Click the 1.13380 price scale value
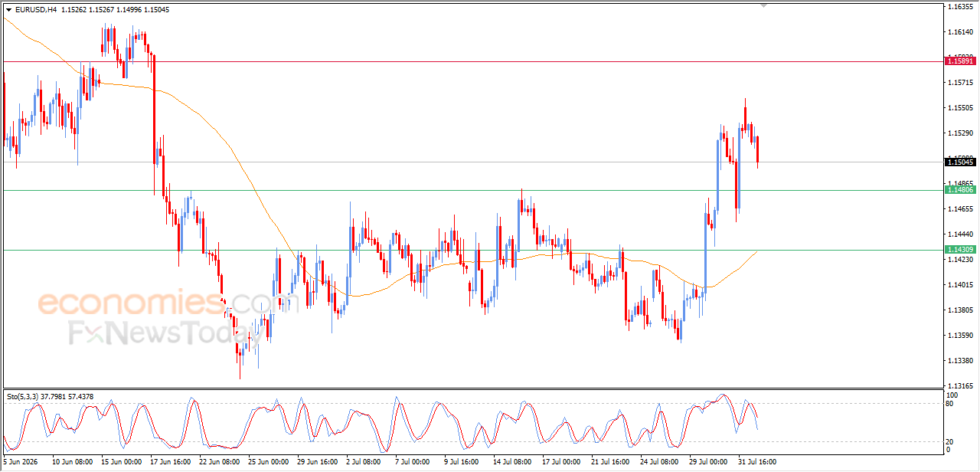The height and width of the screenshot is (472, 980). coord(960,360)
